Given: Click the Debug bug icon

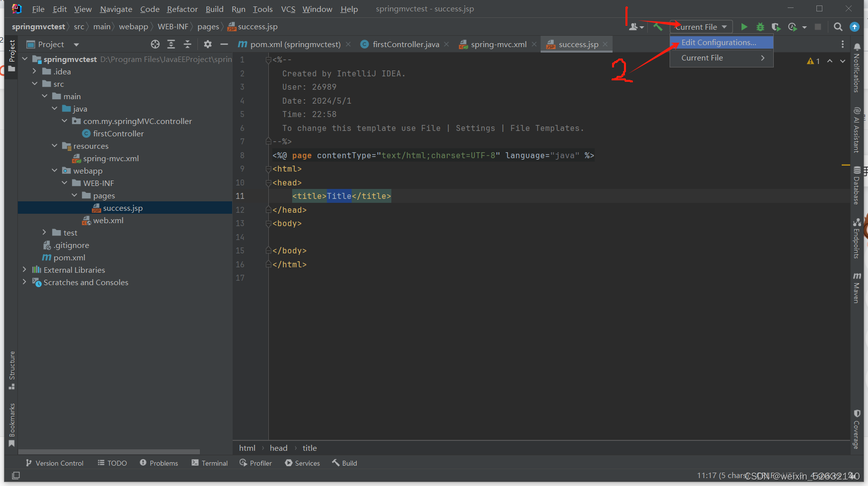Looking at the screenshot, I should [760, 27].
